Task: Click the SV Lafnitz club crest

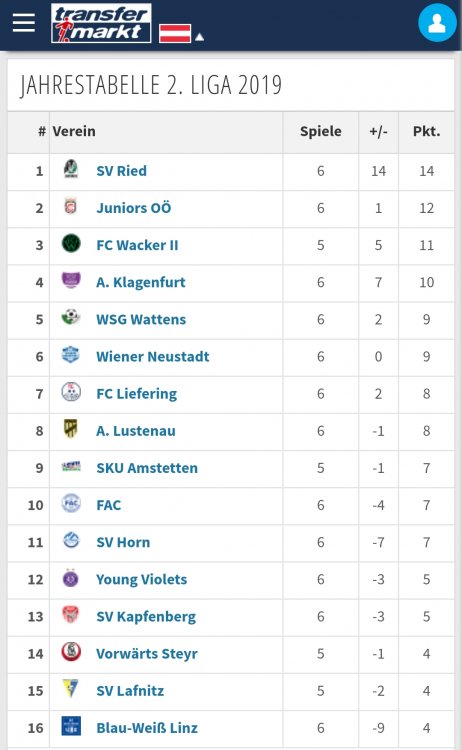Action: (71, 689)
